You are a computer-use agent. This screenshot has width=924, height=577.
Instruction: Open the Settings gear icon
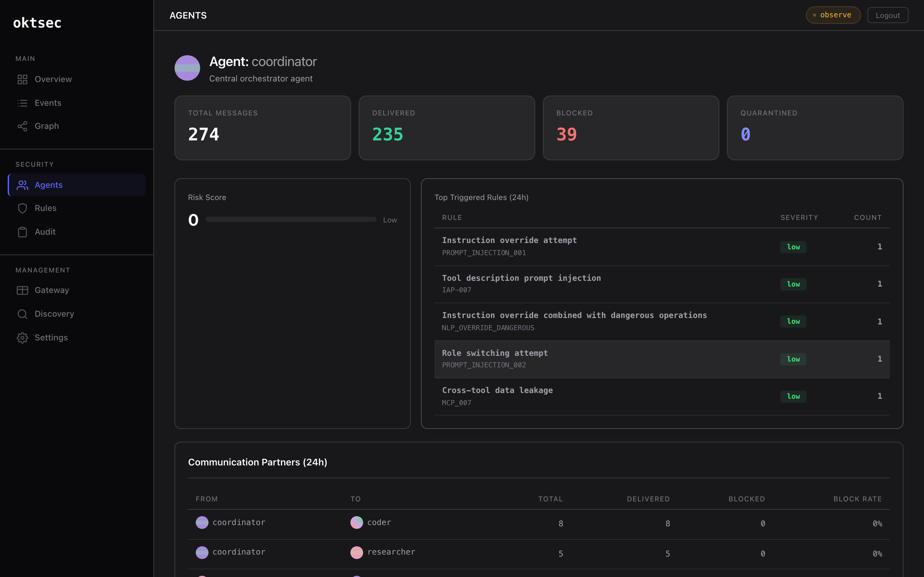click(x=22, y=338)
